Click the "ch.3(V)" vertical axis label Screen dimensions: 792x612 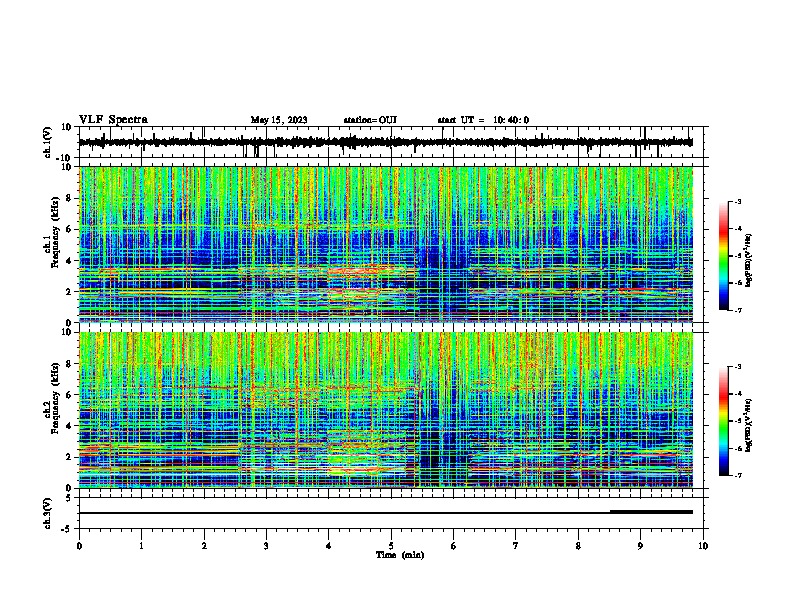(x=48, y=513)
